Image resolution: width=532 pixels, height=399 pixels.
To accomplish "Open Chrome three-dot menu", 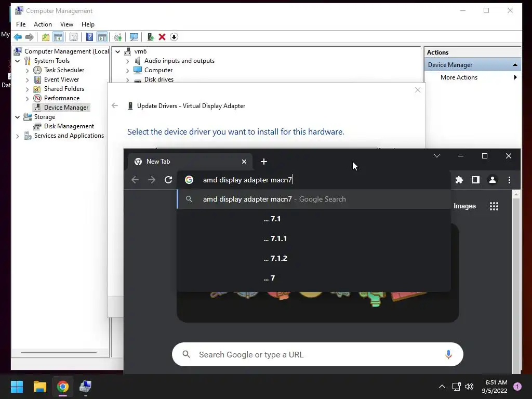I will pyautogui.click(x=509, y=180).
